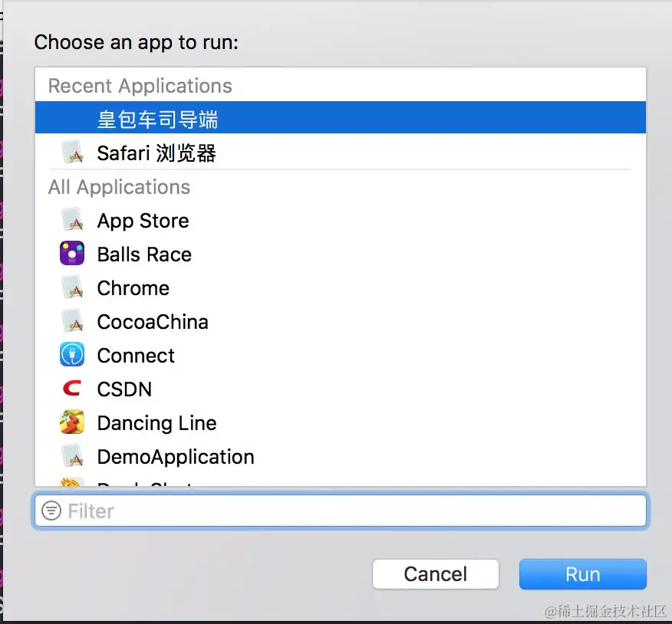Viewport: 672px width, 624px height.
Task: Select the Safari 浏览器 text row
Action: pyautogui.click(x=341, y=153)
